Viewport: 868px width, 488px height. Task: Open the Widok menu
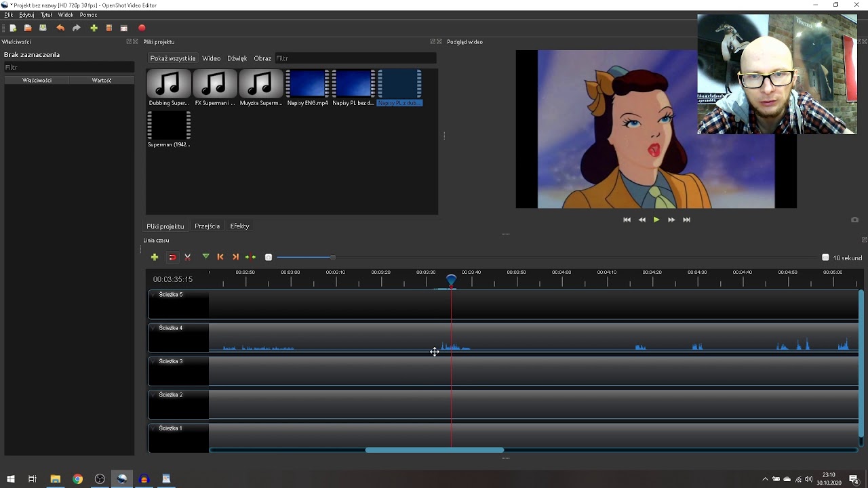pos(66,15)
